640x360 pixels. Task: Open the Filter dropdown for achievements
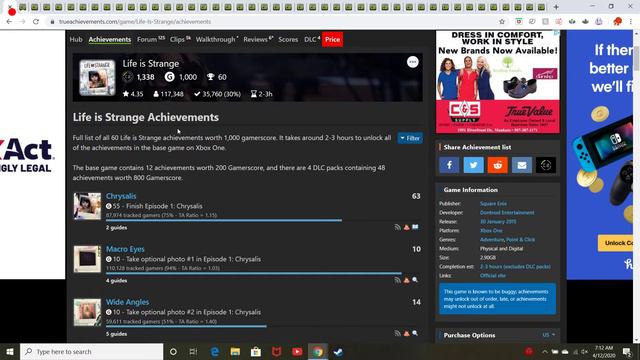tap(410, 138)
